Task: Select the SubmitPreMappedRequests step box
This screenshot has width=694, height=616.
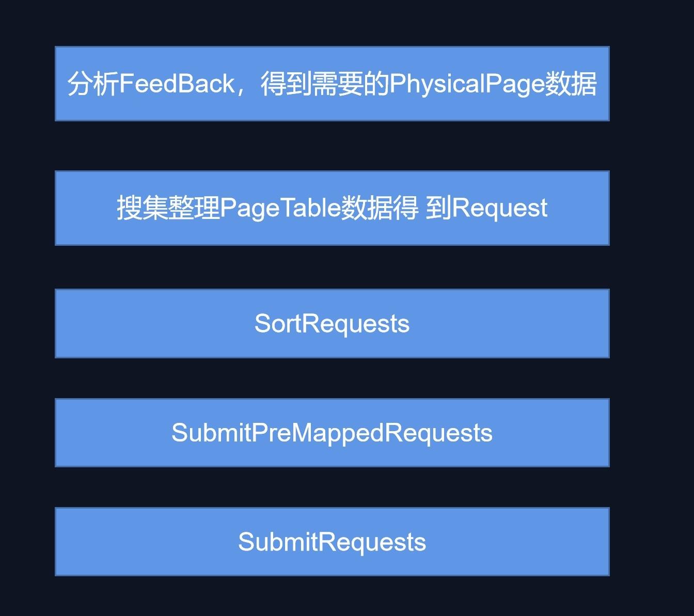Action: (332, 433)
